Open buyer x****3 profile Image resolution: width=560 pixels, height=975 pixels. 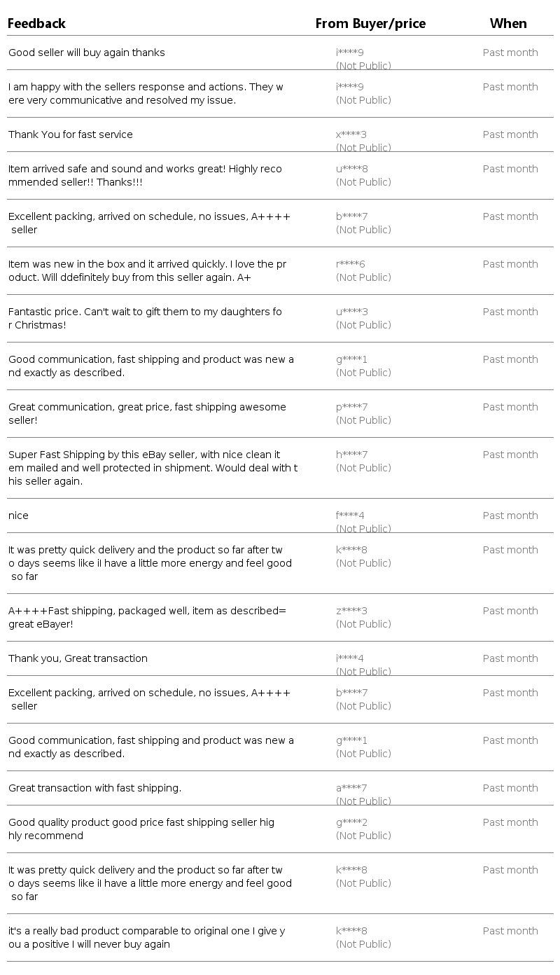click(351, 134)
